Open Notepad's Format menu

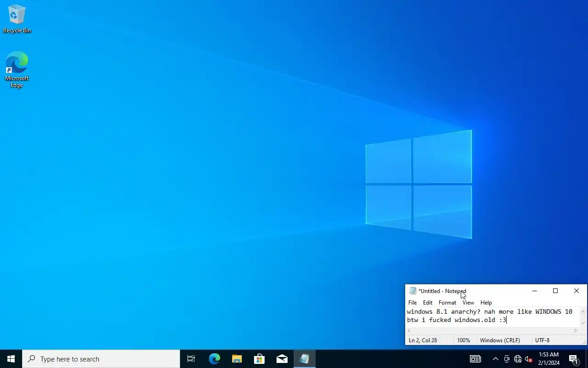point(447,303)
